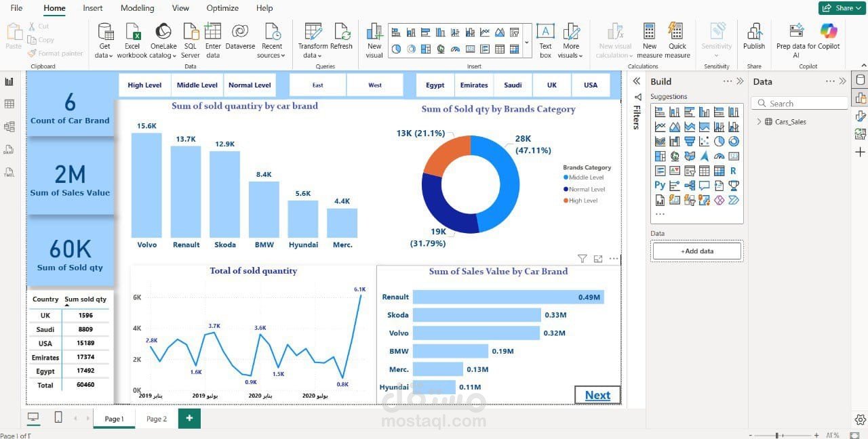Click the Publish icon in ribbon
The width and height of the screenshot is (868, 439).
[754, 37]
